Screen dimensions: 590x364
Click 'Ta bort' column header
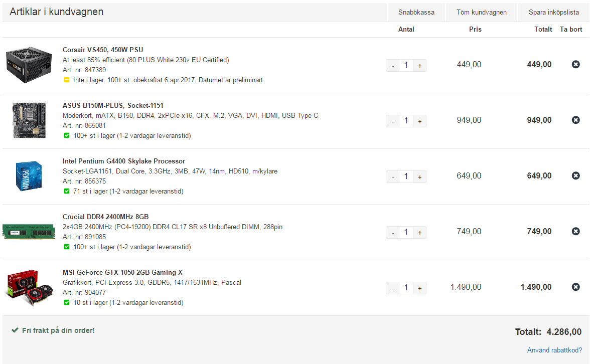(x=571, y=29)
